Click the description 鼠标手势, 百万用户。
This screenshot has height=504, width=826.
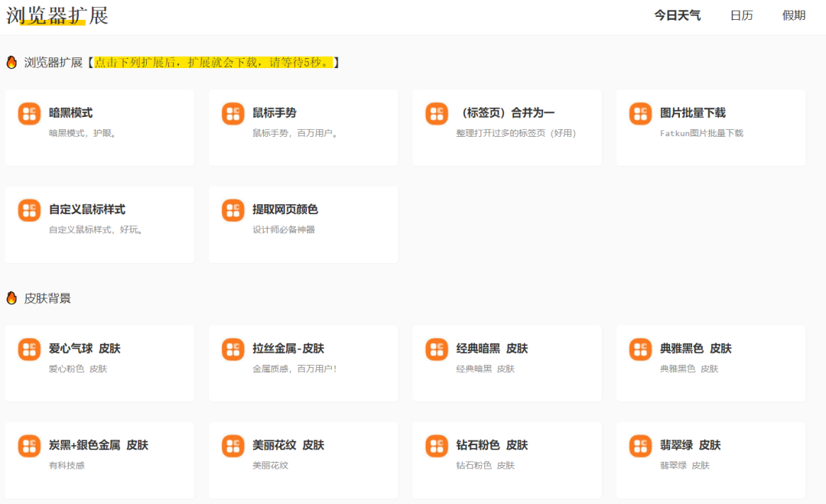295,133
